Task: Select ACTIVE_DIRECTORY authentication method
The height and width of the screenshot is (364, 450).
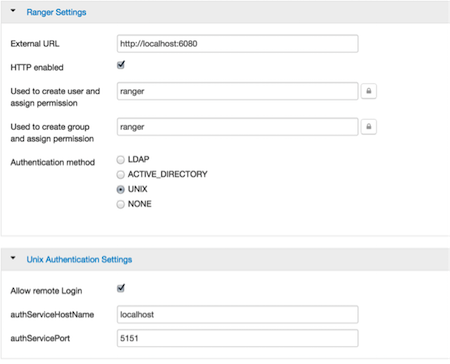Action: [x=120, y=174]
